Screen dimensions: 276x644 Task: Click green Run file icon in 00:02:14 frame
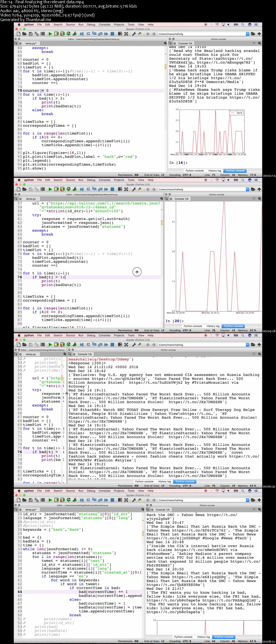[x=50, y=34]
